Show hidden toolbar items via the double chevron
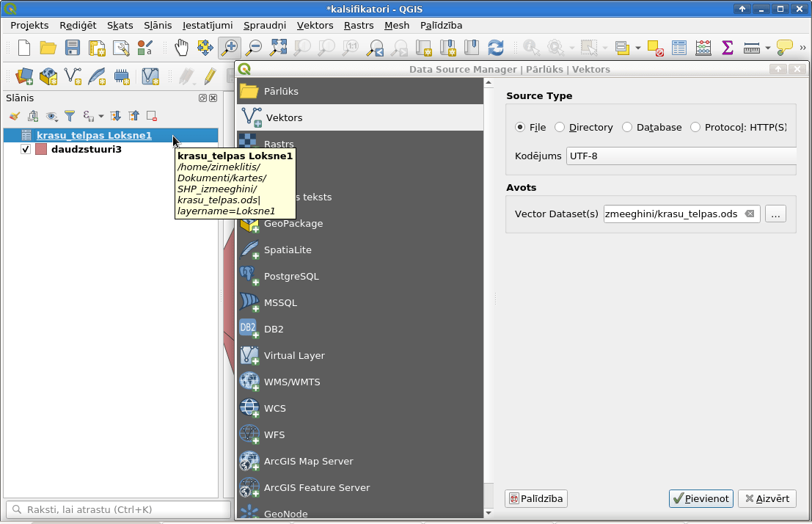 coord(802,48)
